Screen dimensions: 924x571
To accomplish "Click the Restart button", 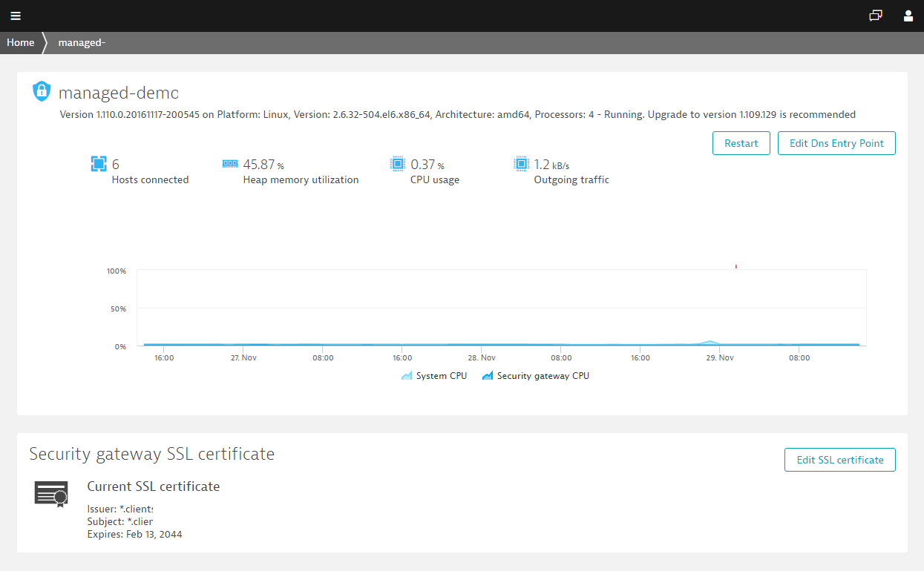I will click(x=741, y=143).
